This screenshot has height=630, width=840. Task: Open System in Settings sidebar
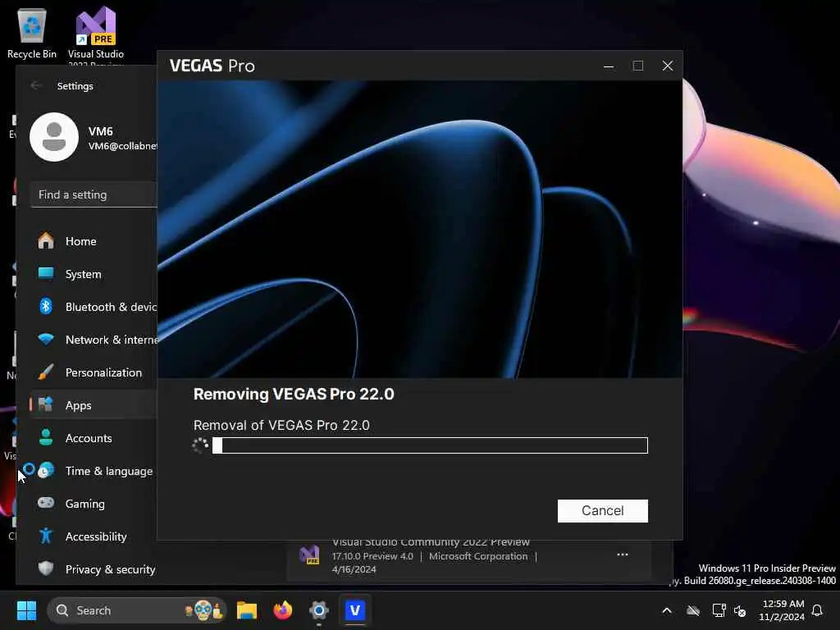(x=94, y=274)
